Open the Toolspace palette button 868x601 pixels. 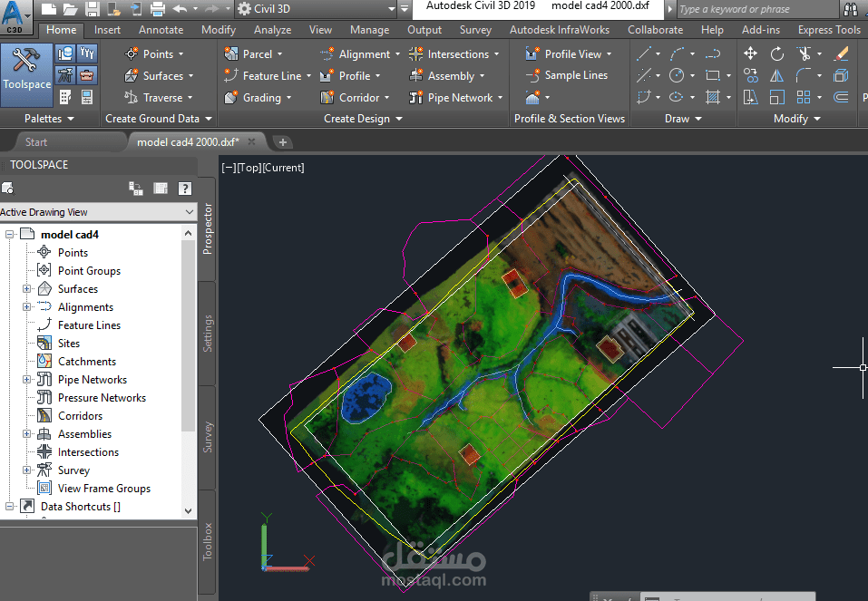click(x=26, y=74)
